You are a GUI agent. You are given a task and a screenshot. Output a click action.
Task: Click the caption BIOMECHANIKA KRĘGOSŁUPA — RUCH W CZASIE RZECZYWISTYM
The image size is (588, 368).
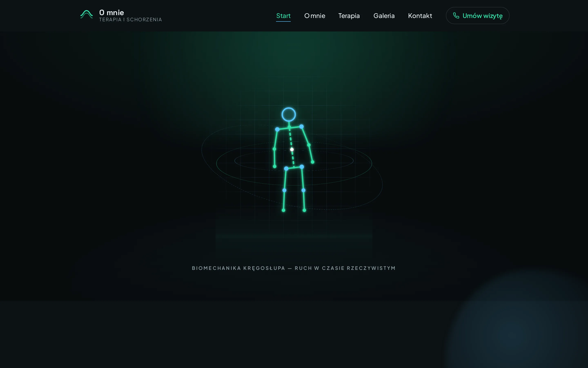[294, 268]
